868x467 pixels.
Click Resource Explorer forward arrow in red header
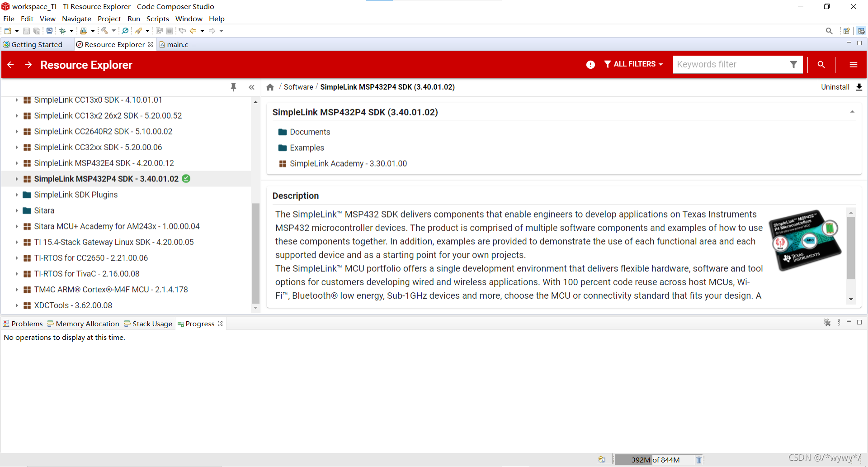[x=28, y=65]
